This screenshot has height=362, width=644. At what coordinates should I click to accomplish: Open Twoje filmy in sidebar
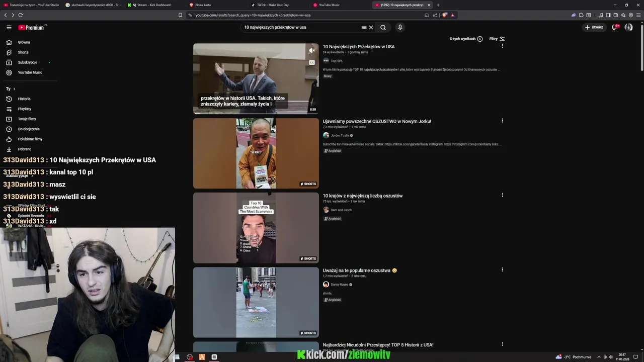click(x=28, y=119)
